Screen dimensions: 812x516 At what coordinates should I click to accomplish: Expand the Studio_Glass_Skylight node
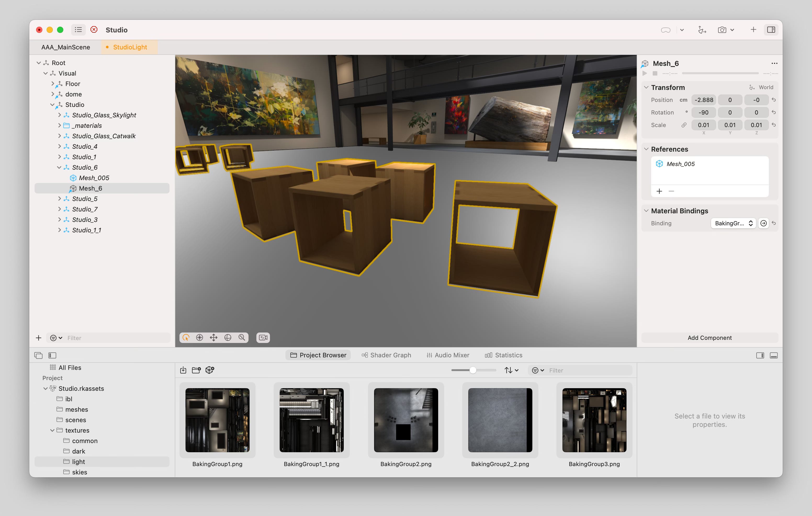coord(59,115)
